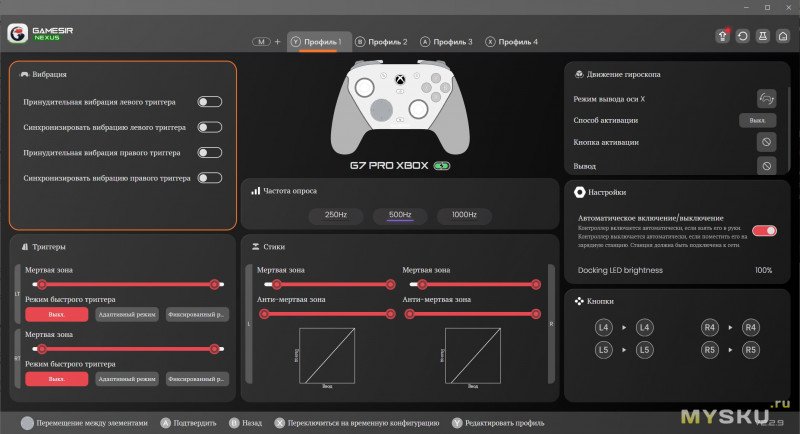This screenshot has height=434, width=800.
Task: Switch to Профиль 2 tab
Action: [x=380, y=42]
